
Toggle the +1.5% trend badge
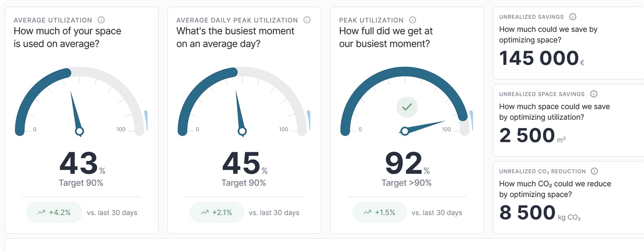(379, 212)
